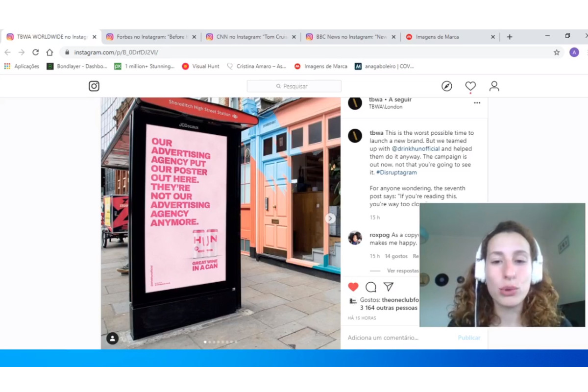This screenshot has width=588, height=392.
Task: Click the A seguir following button
Action: click(400, 100)
